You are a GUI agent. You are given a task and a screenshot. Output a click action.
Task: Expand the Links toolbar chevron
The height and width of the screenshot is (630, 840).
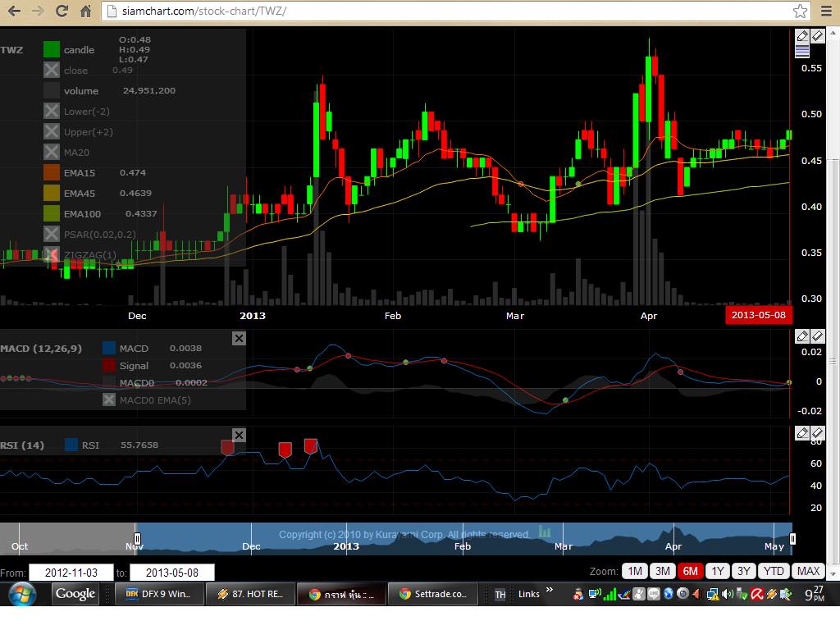point(549,590)
